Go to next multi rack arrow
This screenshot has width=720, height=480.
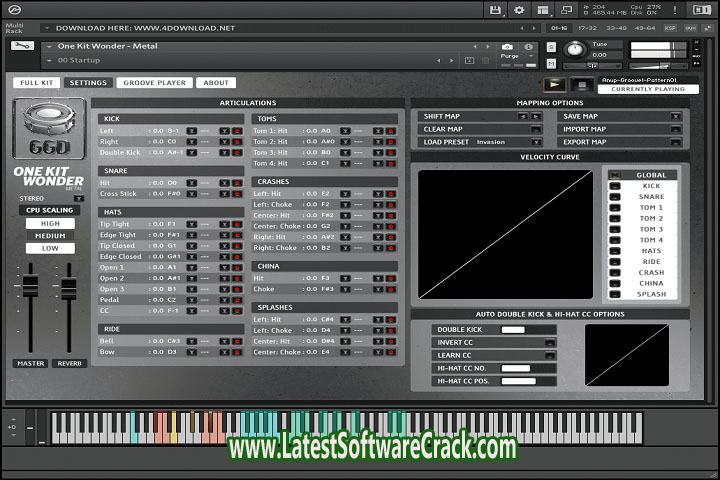point(534,28)
